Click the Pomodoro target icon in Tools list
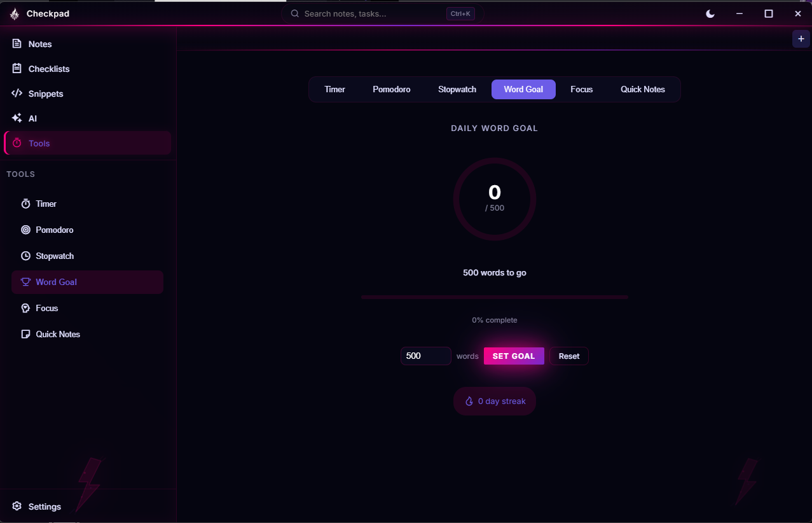 pyautogui.click(x=25, y=230)
